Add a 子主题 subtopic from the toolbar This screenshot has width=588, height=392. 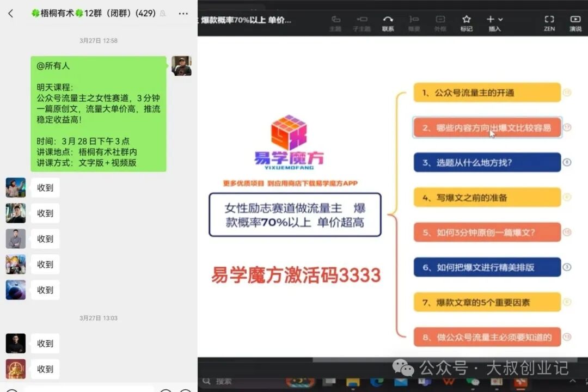[x=362, y=22]
